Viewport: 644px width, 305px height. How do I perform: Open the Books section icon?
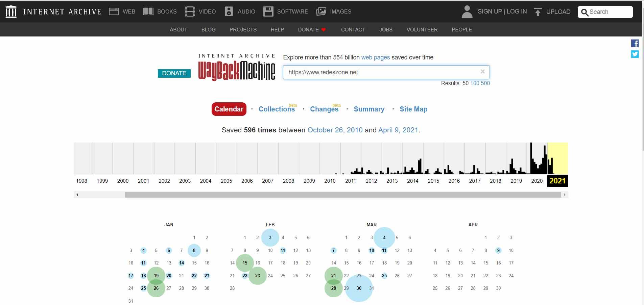click(148, 11)
